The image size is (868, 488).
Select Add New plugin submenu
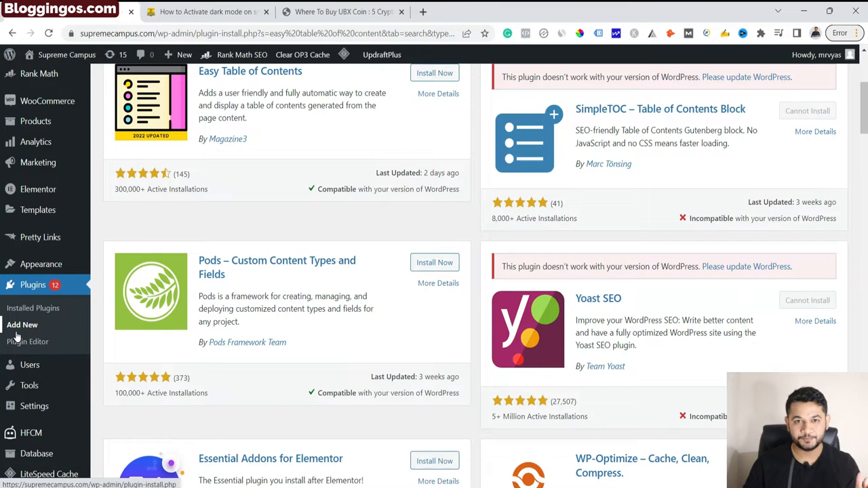coord(22,325)
